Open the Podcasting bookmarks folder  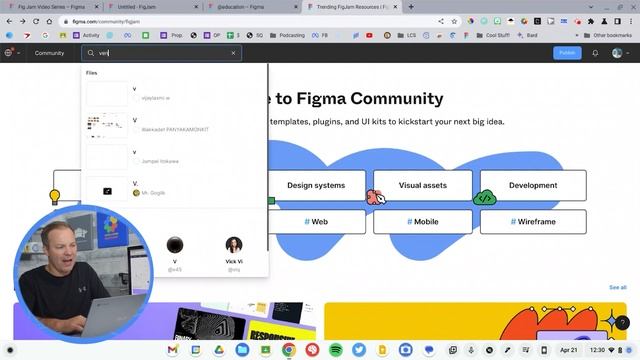(x=287, y=36)
